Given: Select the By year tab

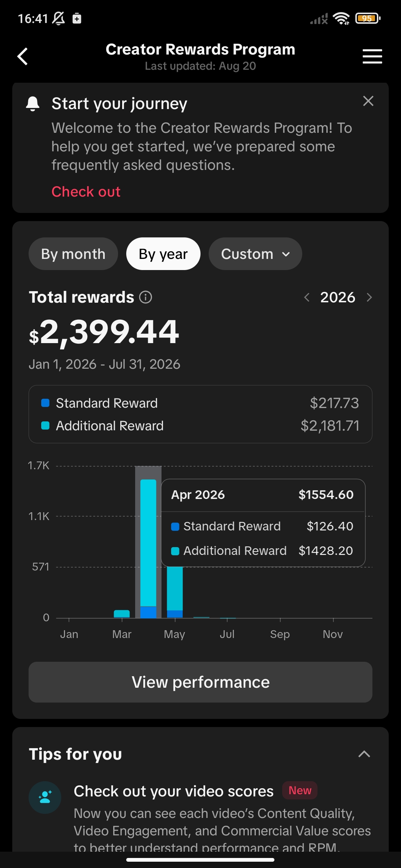Looking at the screenshot, I should click(163, 254).
